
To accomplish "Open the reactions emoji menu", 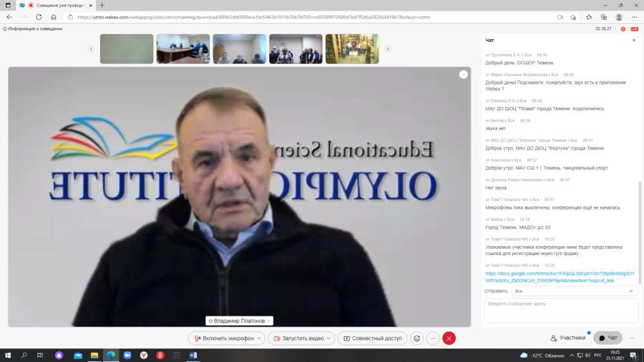I will [x=417, y=338].
